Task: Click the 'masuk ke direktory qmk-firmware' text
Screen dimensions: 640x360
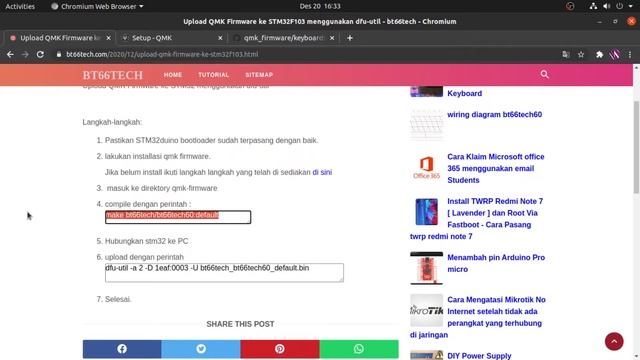Action: click(162, 188)
